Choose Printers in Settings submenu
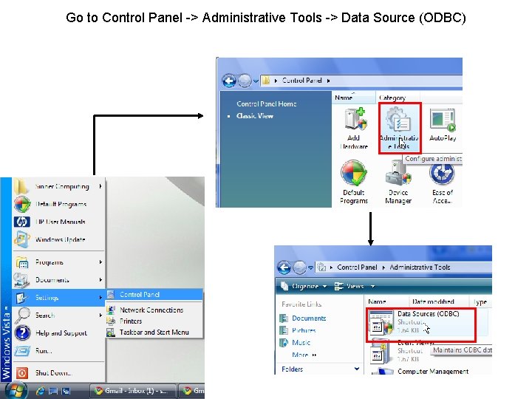The image size is (532, 399). click(154, 321)
